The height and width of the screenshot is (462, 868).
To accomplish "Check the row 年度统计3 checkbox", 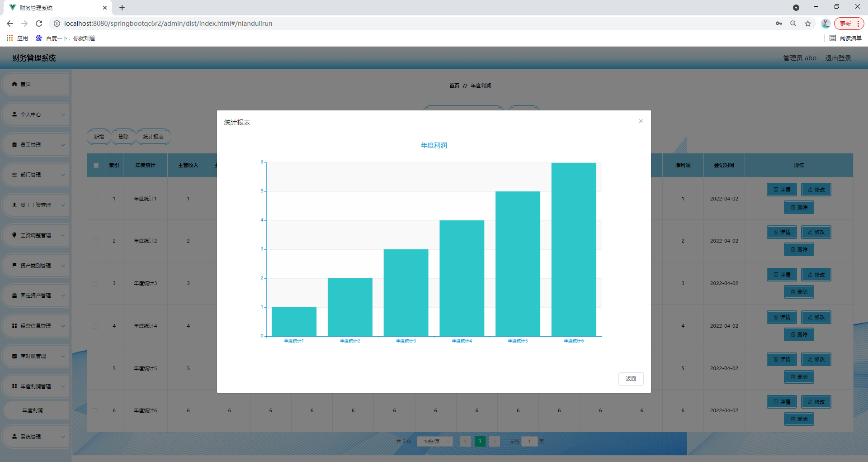I will (x=95, y=283).
